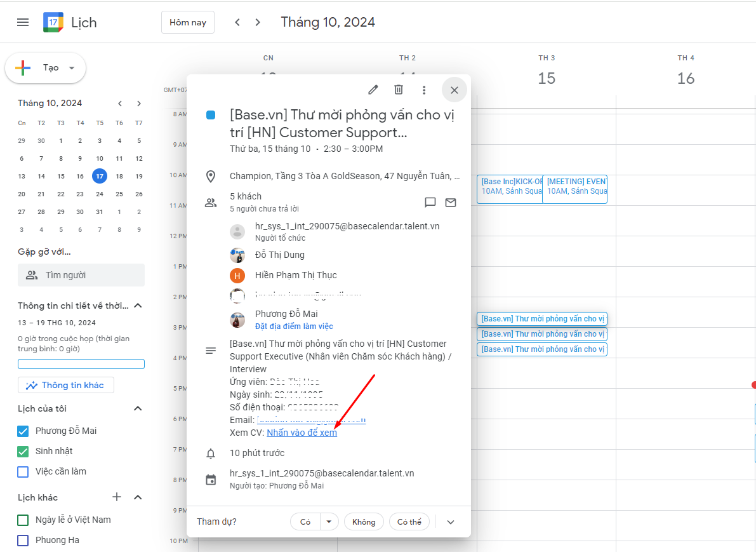Respond Có thể to the invitation
The width and height of the screenshot is (756, 552).
click(409, 522)
